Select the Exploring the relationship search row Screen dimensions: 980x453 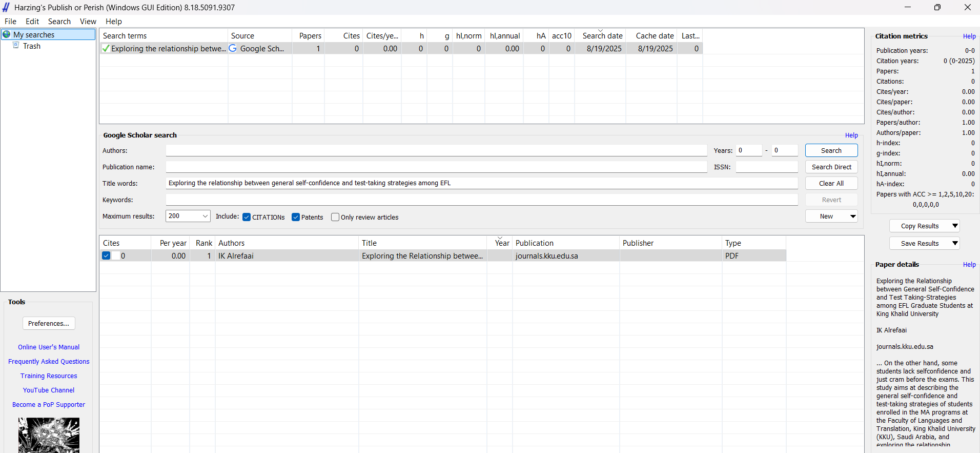(x=401, y=49)
